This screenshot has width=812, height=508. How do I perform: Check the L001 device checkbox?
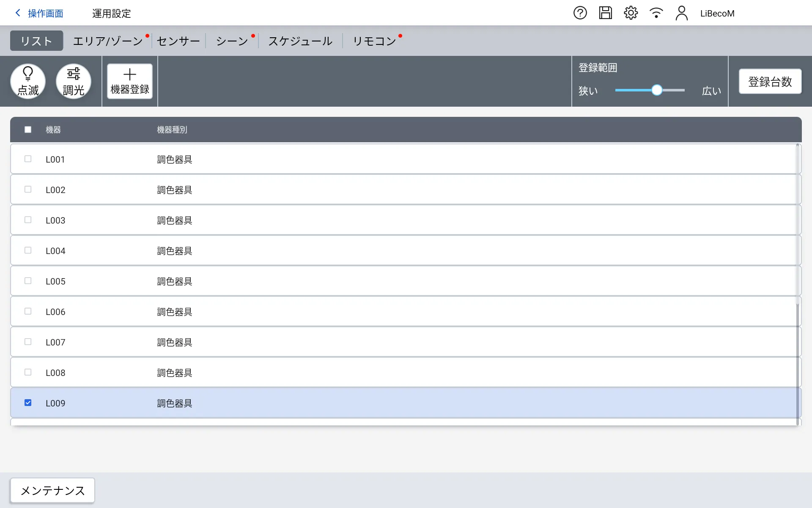click(x=28, y=159)
